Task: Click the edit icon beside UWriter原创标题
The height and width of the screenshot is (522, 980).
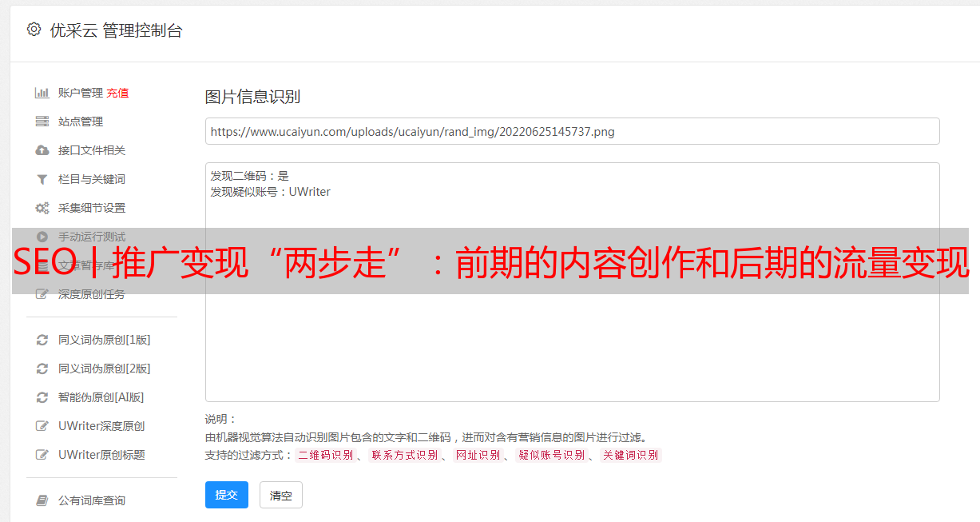Action: click(x=42, y=455)
